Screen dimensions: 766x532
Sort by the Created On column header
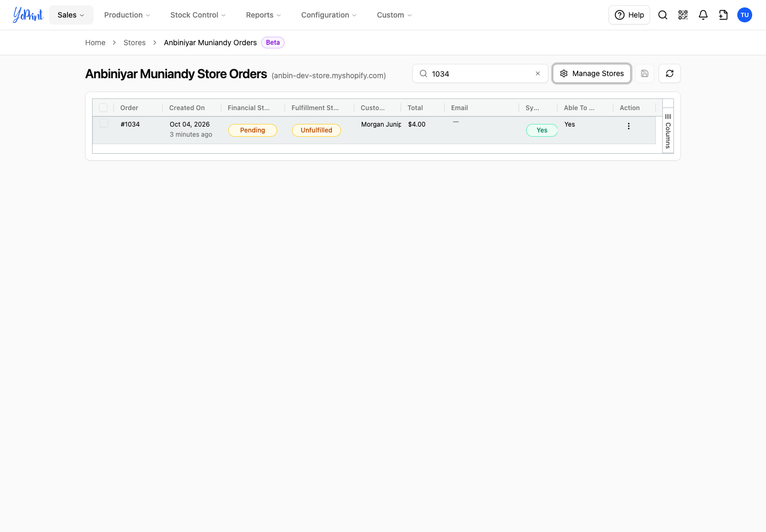tap(187, 107)
